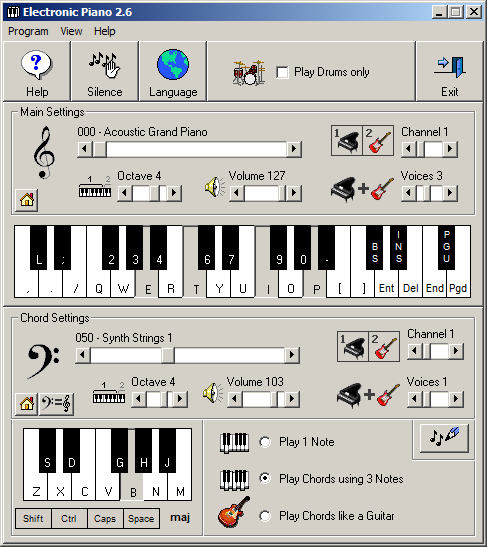Click the guitar icon beside Play Chords like a Guitar
The image size is (487, 547).
click(x=234, y=512)
